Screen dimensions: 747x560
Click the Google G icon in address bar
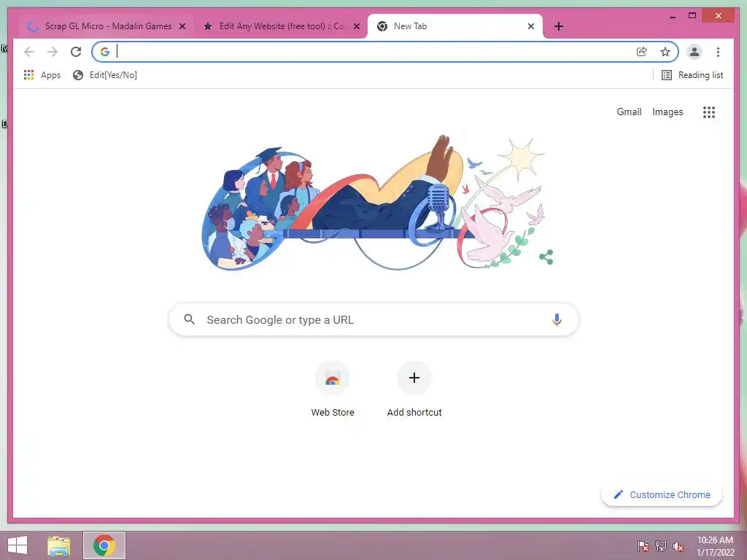105,52
